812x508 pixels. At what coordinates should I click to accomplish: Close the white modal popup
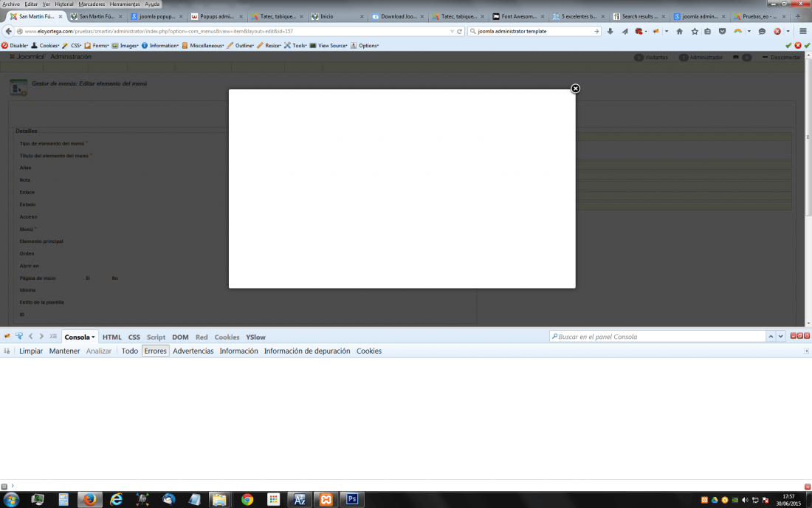(575, 89)
